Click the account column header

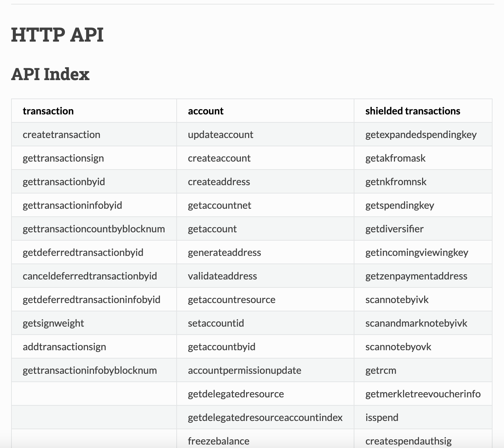click(x=206, y=111)
